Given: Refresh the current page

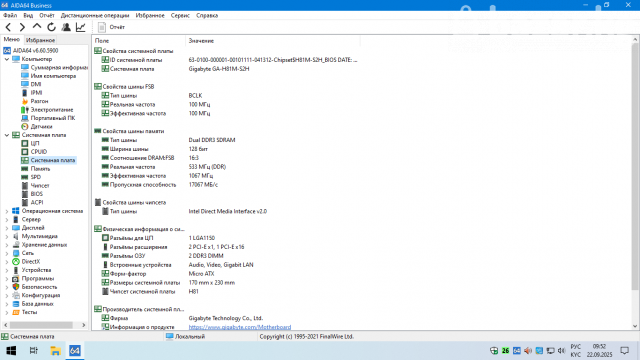Looking at the screenshot, I should [51, 27].
